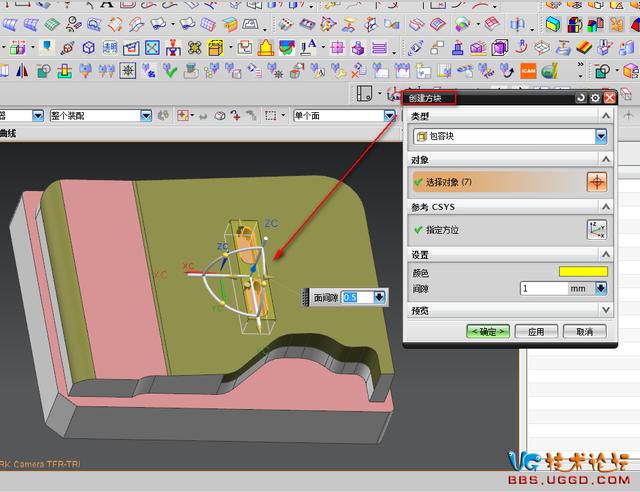Click the 应用 button

coord(536,331)
